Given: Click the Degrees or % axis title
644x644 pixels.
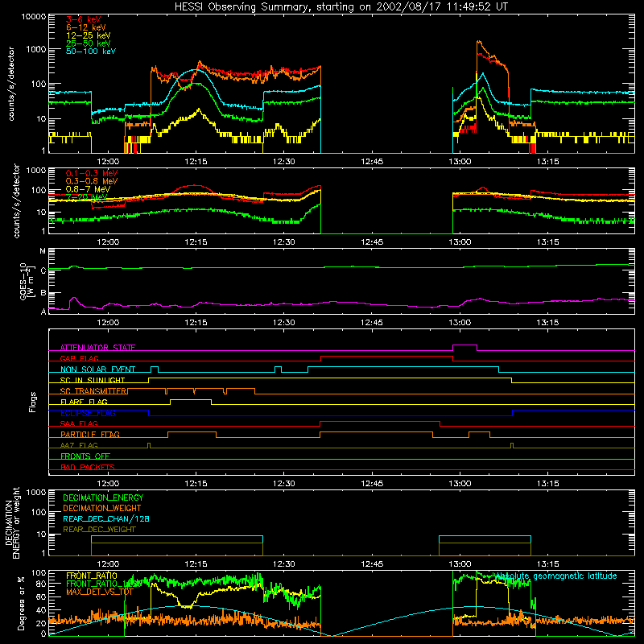Looking at the screenshot, I should 21,603.
